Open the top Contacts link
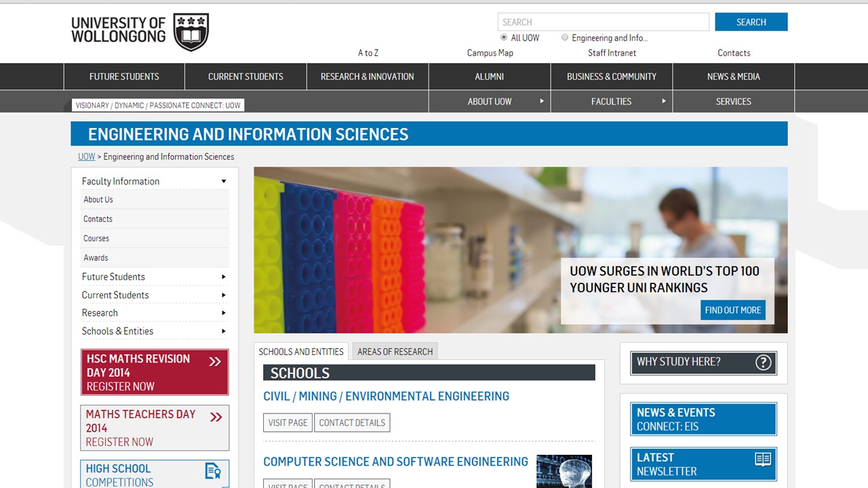Image resolution: width=868 pixels, height=488 pixels. pos(734,53)
